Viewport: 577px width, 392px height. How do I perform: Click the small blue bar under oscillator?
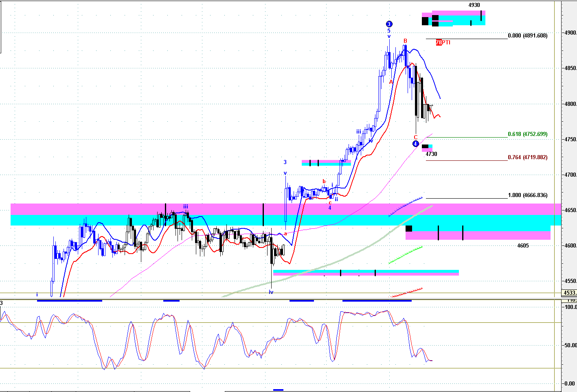click(278, 390)
